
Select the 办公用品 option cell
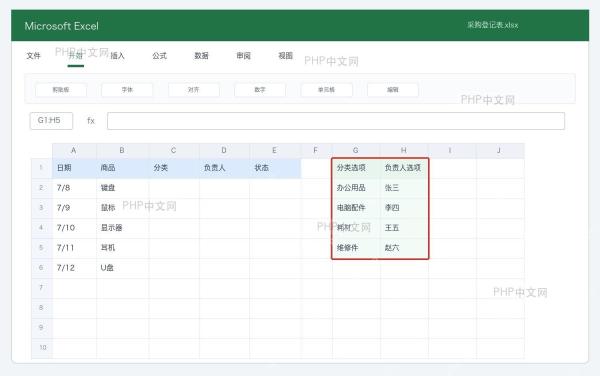[356, 188]
